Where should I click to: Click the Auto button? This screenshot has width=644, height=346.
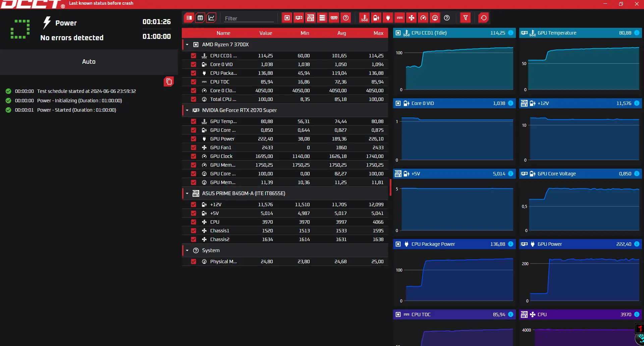[89, 62]
